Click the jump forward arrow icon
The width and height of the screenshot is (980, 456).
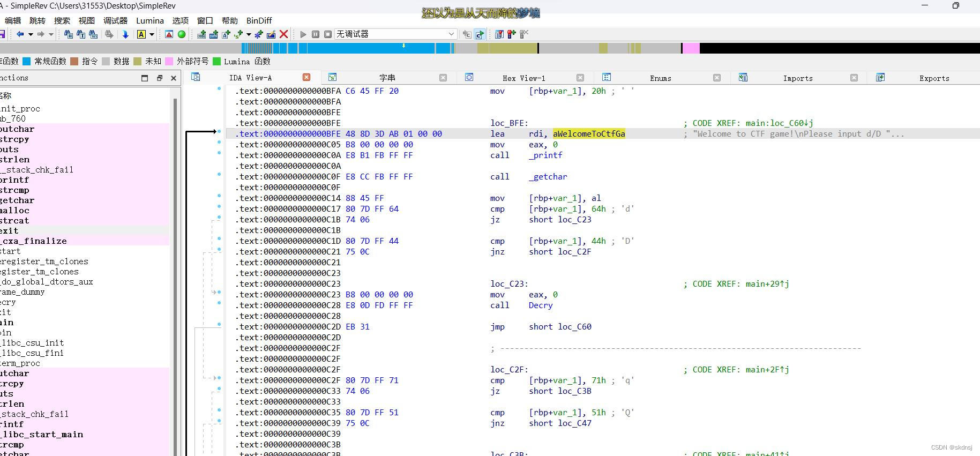point(40,34)
